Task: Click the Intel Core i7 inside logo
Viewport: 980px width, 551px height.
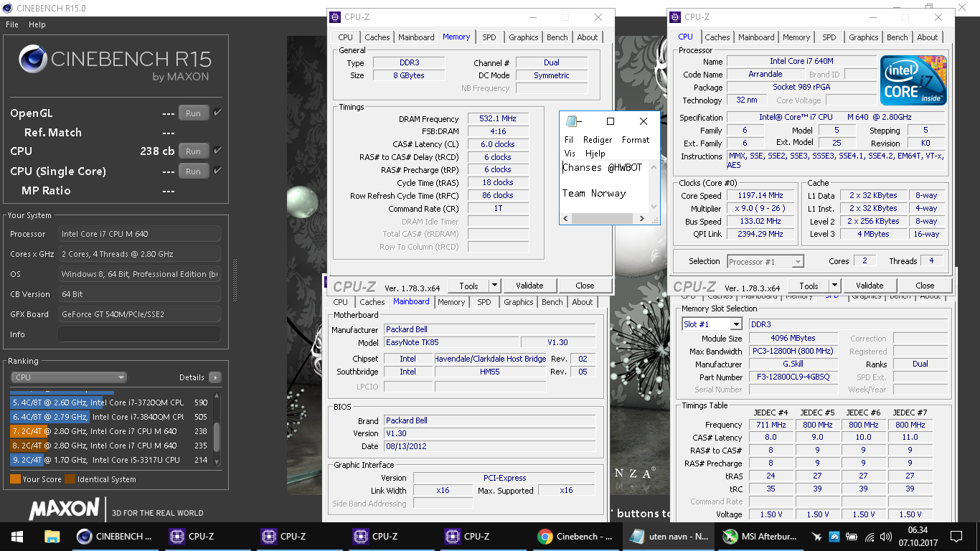Action: tap(913, 80)
